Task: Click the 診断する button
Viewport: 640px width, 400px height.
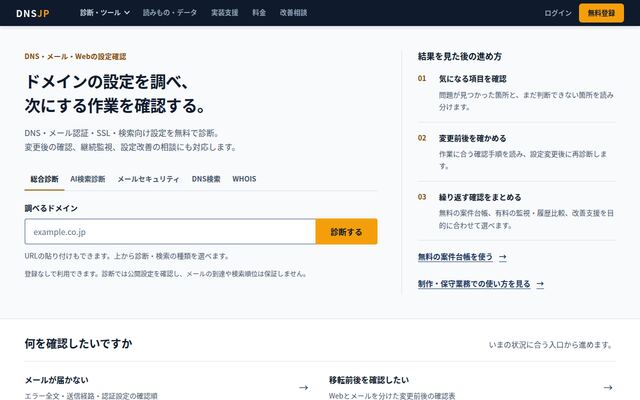Action: coord(347,232)
